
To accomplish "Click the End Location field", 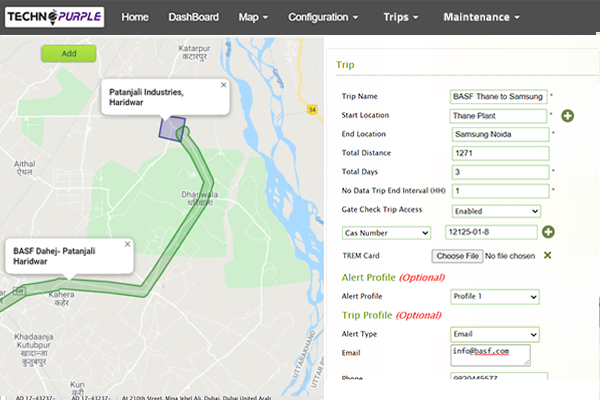I will (x=500, y=134).
